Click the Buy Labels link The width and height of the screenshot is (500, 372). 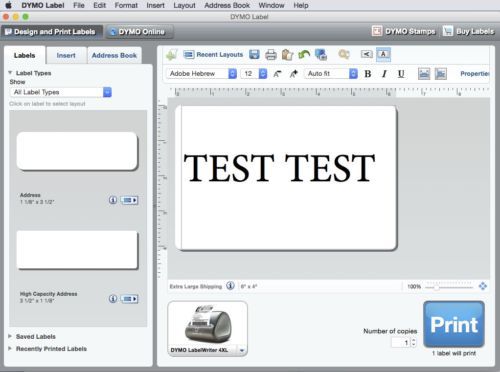(468, 31)
